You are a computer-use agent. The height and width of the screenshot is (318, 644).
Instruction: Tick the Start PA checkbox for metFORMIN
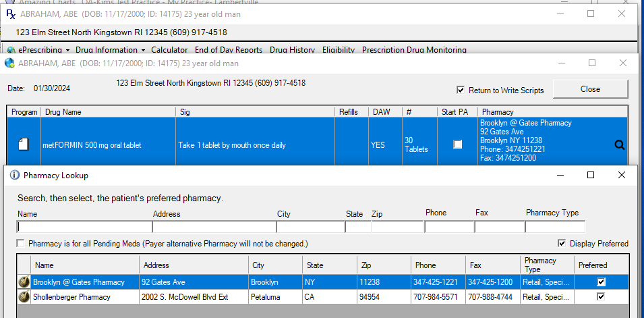pos(457,144)
